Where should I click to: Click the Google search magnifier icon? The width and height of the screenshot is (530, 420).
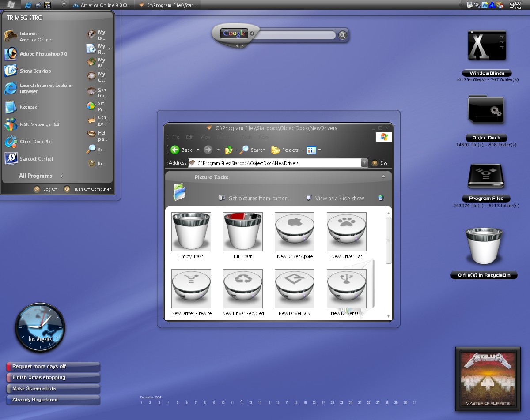[x=343, y=35]
